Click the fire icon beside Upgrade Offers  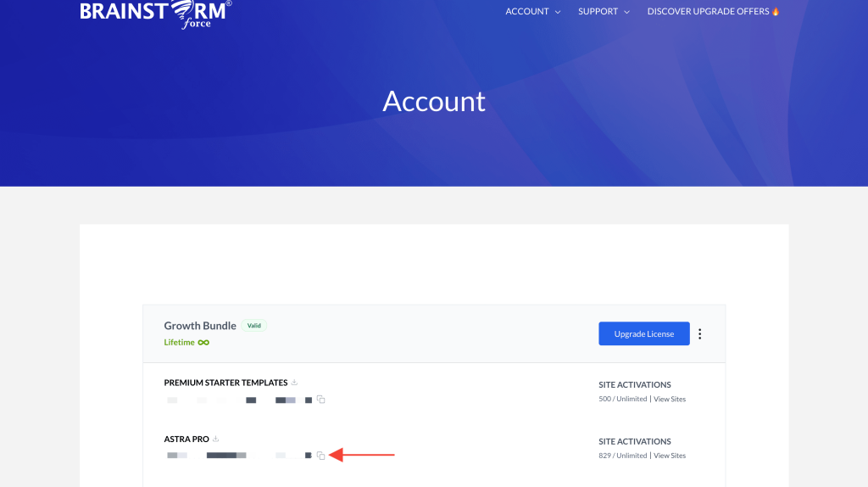(776, 11)
